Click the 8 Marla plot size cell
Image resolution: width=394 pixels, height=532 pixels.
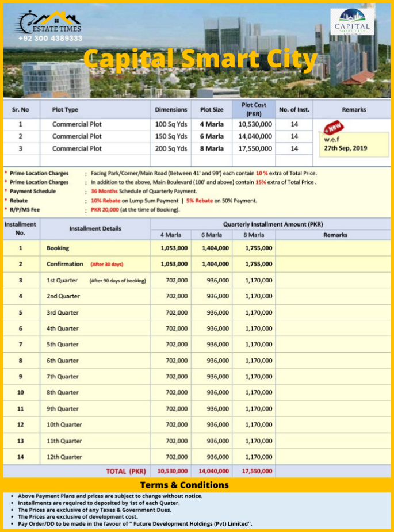pyautogui.click(x=212, y=148)
